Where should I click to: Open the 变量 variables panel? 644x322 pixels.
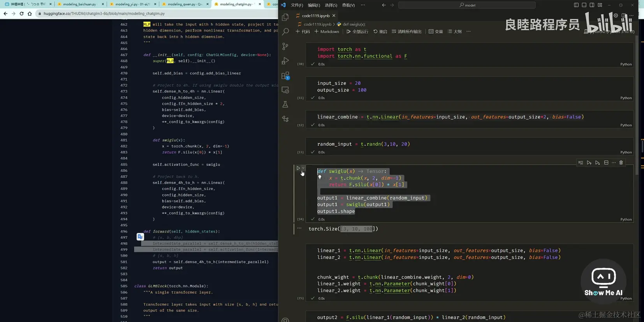coord(436,32)
